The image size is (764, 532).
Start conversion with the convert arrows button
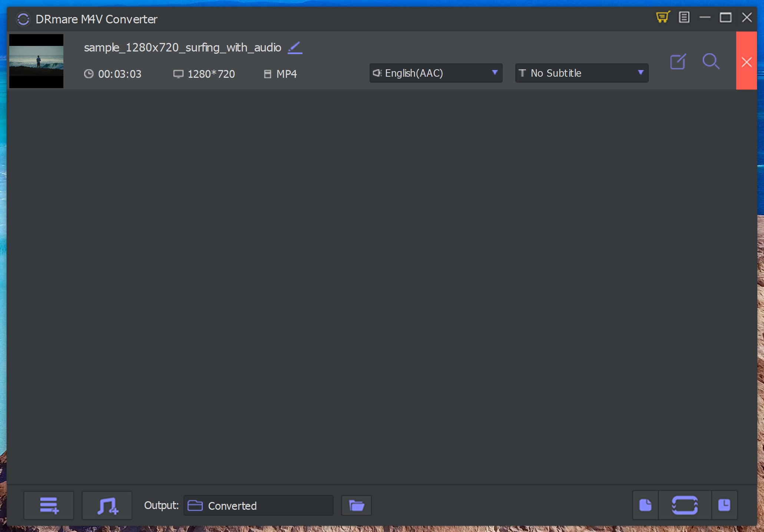685,505
